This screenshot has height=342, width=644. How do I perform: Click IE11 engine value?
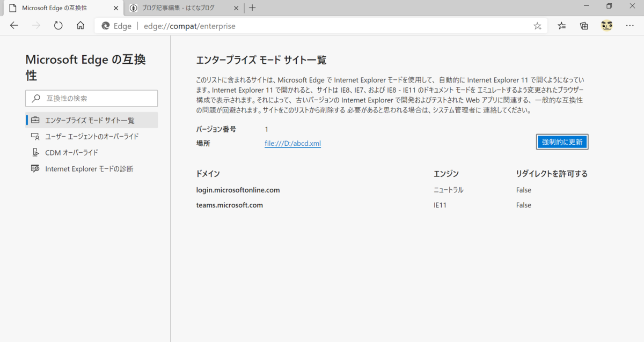pos(440,205)
